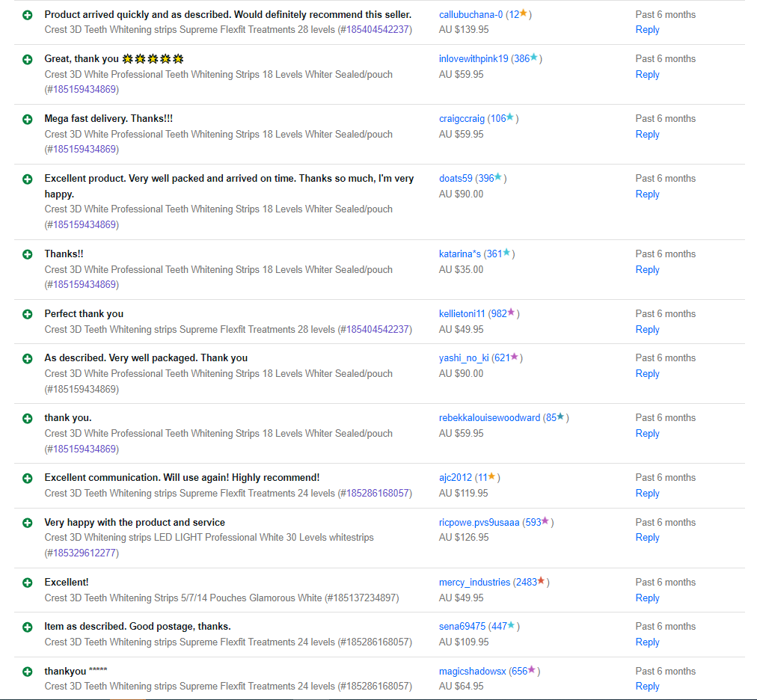Click red star beside mercy_industries score 2483

(x=542, y=580)
